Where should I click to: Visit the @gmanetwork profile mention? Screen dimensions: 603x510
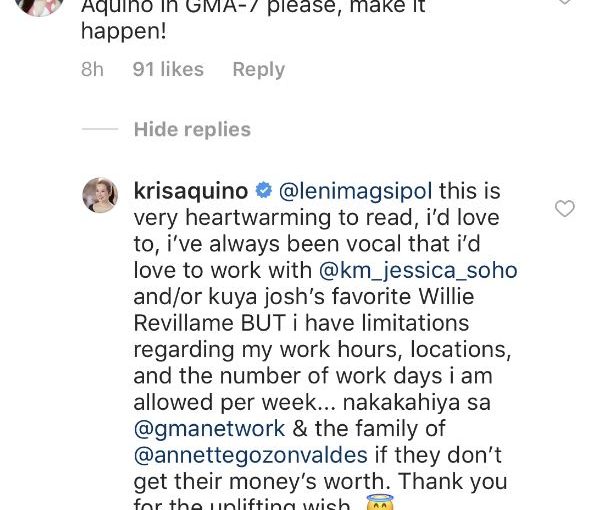click(209, 429)
